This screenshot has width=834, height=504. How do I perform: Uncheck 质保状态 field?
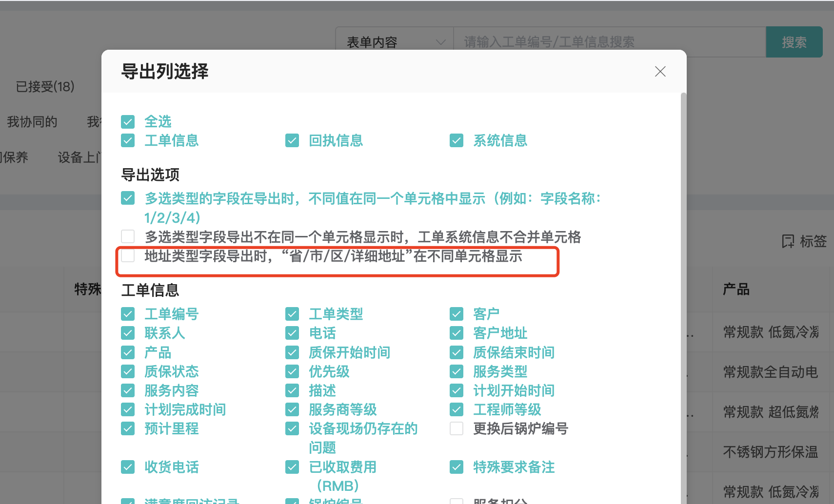(128, 371)
